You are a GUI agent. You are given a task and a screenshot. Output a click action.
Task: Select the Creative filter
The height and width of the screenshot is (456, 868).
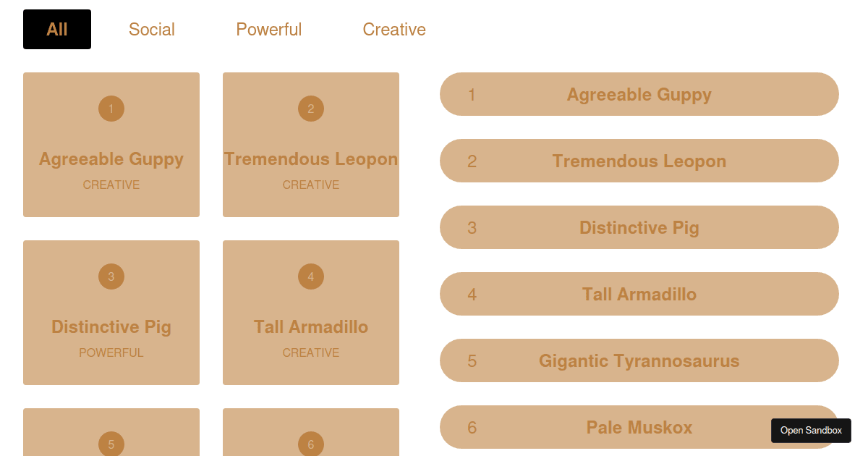tap(394, 29)
